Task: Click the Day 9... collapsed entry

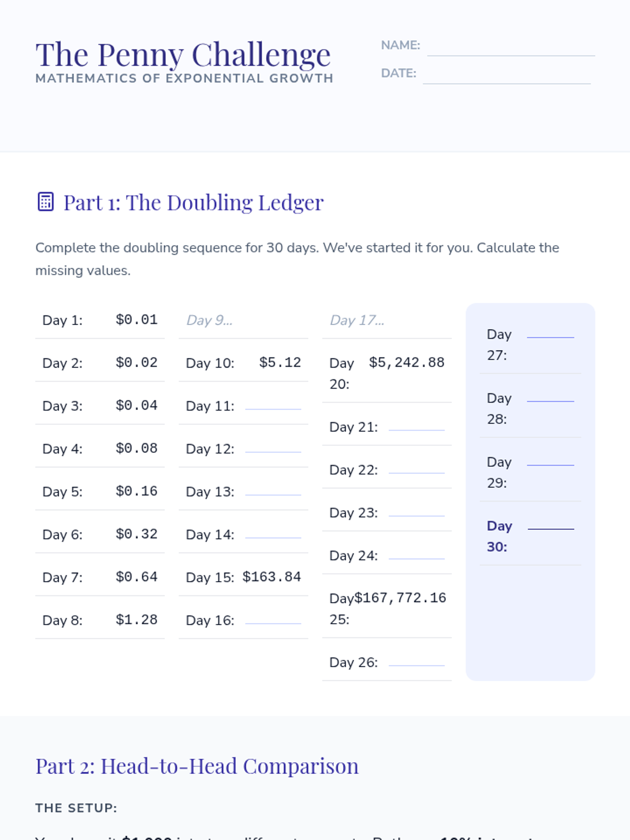Action: click(x=209, y=320)
